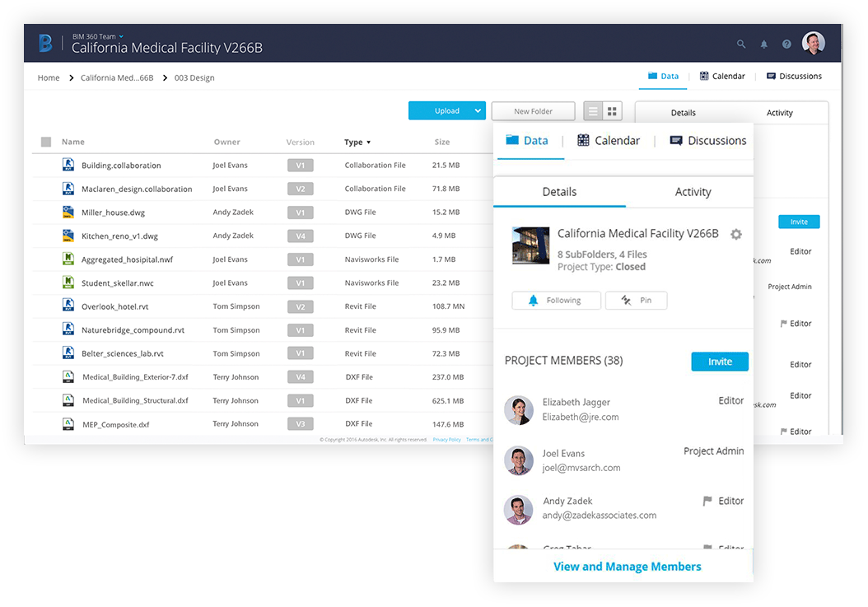868x607 pixels.
Task: Open Privacy Policy footer link
Action: (x=446, y=440)
